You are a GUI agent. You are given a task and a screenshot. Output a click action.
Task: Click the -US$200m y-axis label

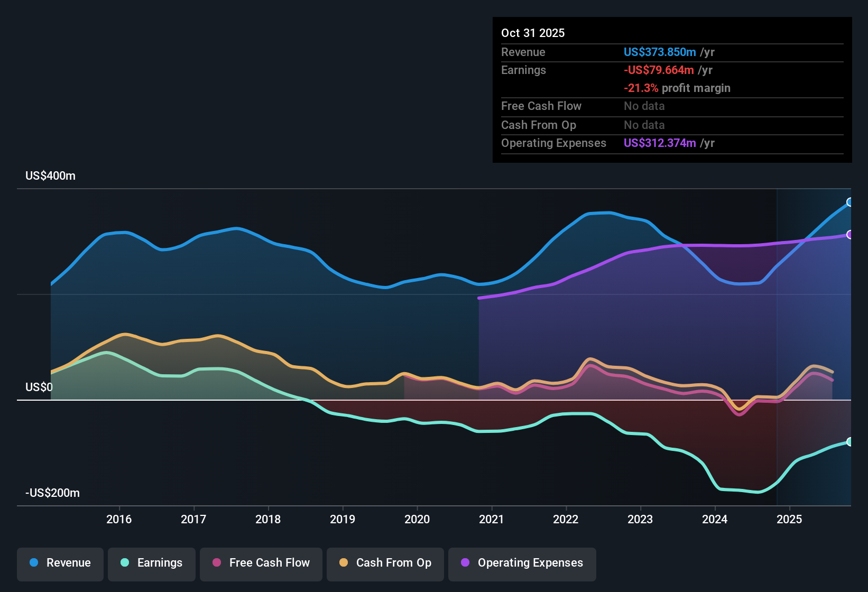pos(53,493)
